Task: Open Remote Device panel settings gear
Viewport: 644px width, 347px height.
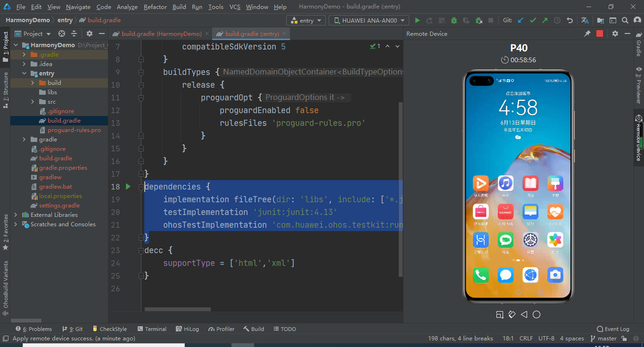Action: (x=615, y=33)
